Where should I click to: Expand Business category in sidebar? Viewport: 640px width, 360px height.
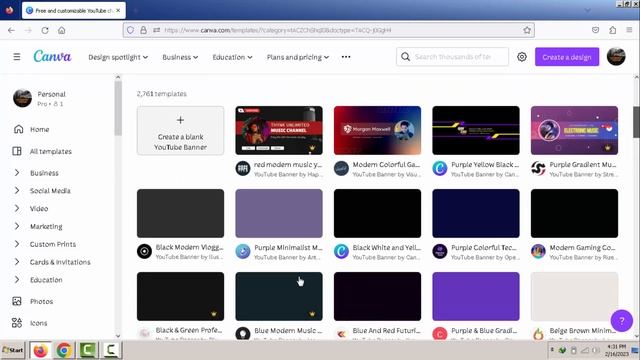[x=17, y=173]
